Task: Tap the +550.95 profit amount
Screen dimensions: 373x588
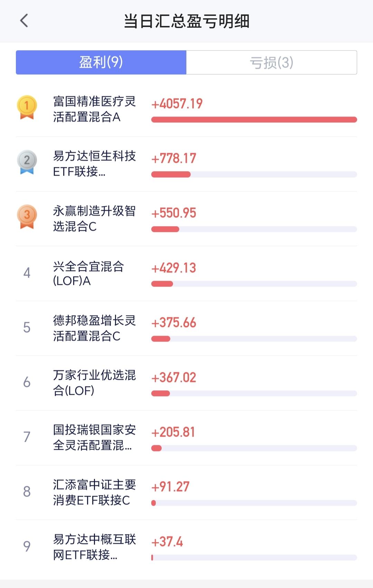Action: pos(174,213)
